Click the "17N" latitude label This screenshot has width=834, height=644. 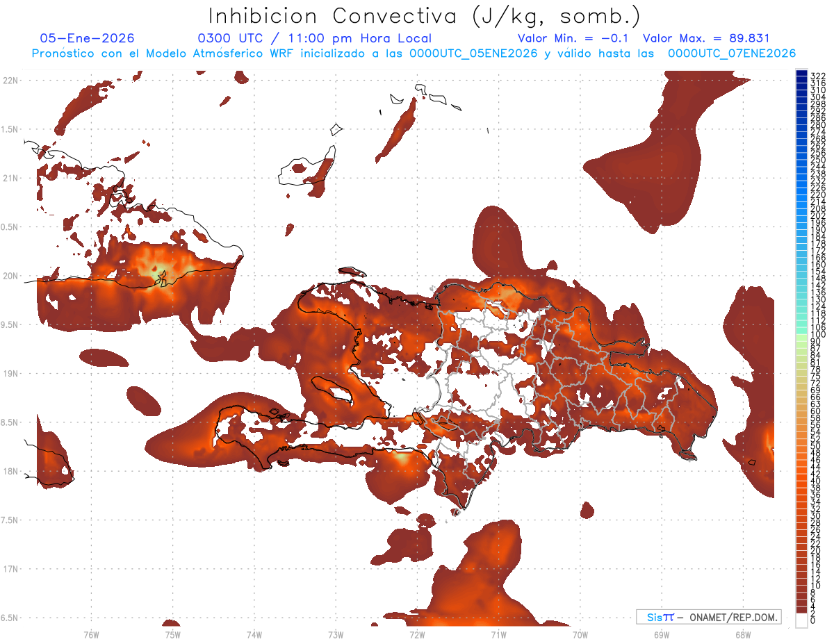pos(10,569)
